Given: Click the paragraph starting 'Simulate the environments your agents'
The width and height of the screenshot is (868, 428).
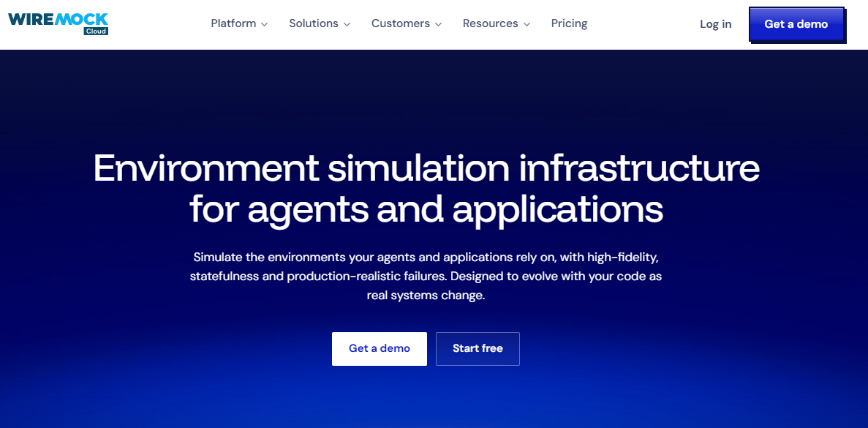Looking at the screenshot, I should (426, 277).
